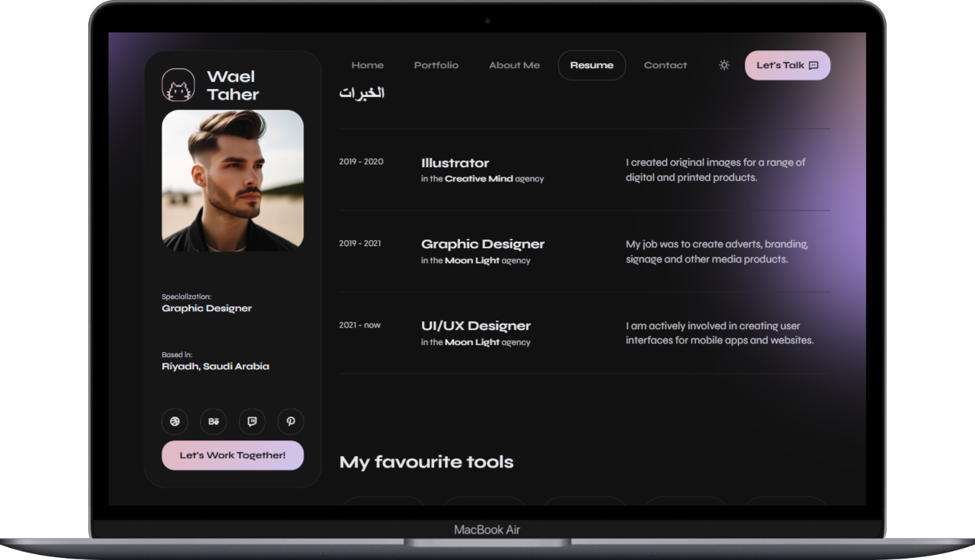This screenshot has width=975, height=560.
Task: Navigate to About Me
Action: [x=514, y=65]
